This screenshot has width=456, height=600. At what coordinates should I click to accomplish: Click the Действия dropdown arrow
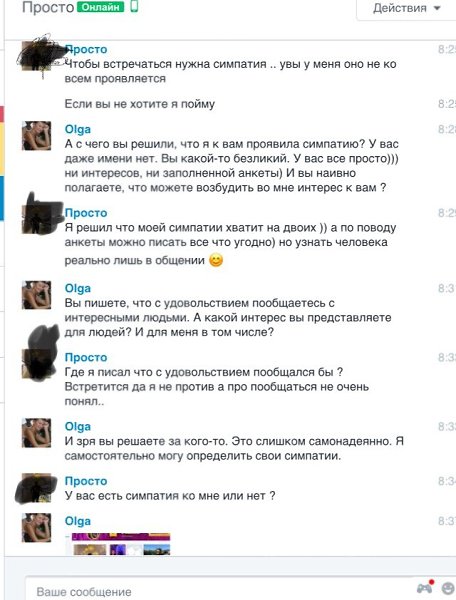point(437,8)
